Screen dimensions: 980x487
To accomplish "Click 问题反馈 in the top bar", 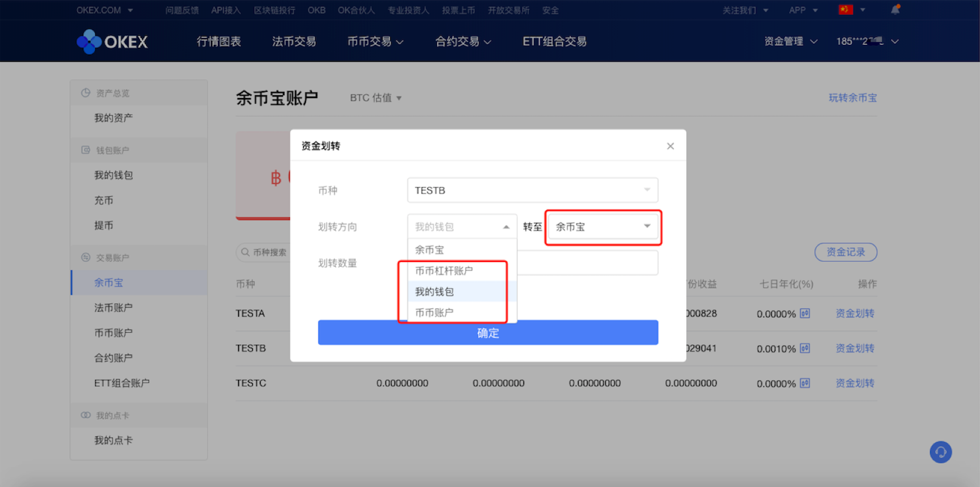I will pos(182,10).
